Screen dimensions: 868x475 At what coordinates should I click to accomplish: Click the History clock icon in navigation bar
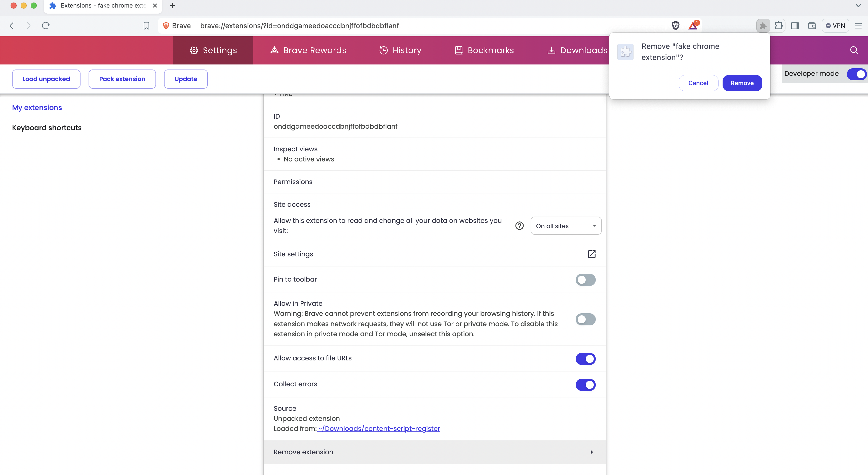(383, 50)
